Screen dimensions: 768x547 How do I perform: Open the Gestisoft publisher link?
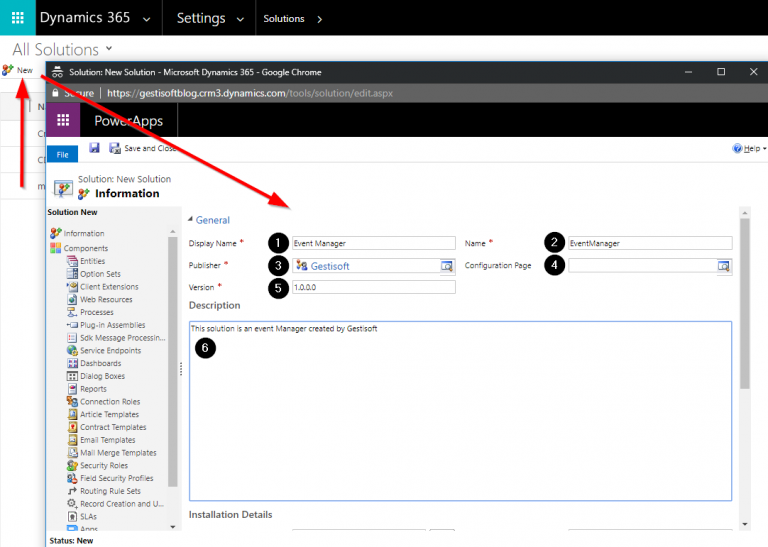(x=330, y=266)
